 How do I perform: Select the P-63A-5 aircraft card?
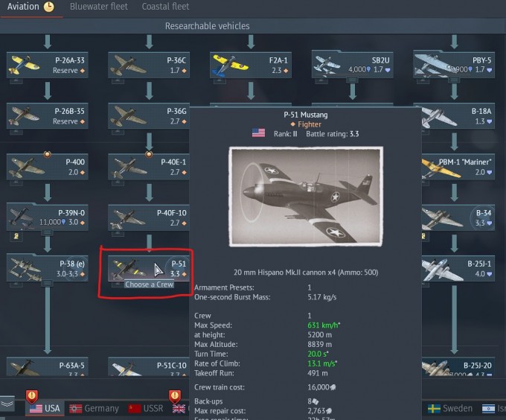(48, 366)
